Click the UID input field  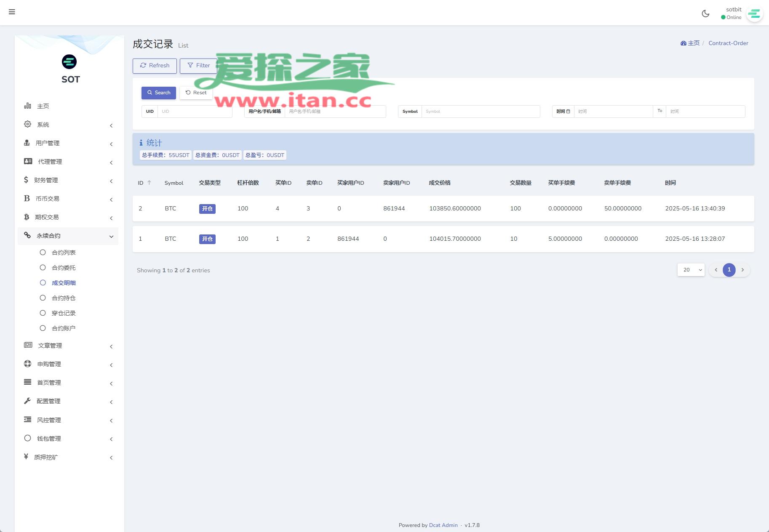tap(195, 112)
